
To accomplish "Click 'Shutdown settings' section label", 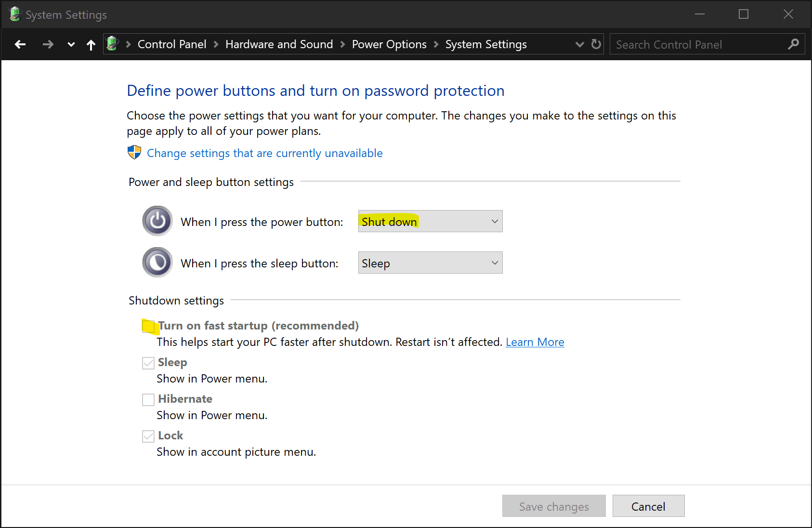I will pyautogui.click(x=176, y=301).
